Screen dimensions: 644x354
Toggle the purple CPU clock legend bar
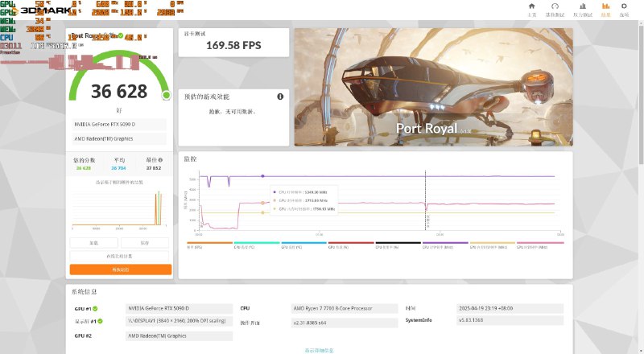(x=444, y=242)
